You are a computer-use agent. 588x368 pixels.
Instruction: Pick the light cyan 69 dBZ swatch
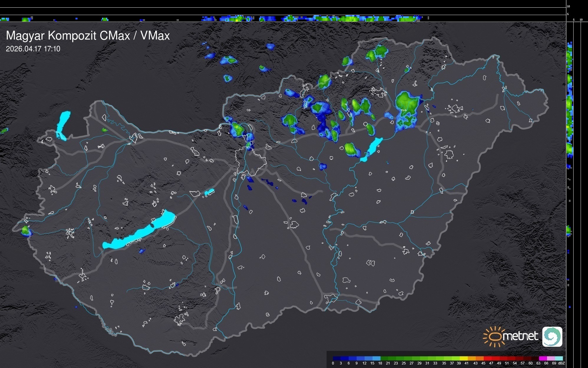tap(559, 358)
